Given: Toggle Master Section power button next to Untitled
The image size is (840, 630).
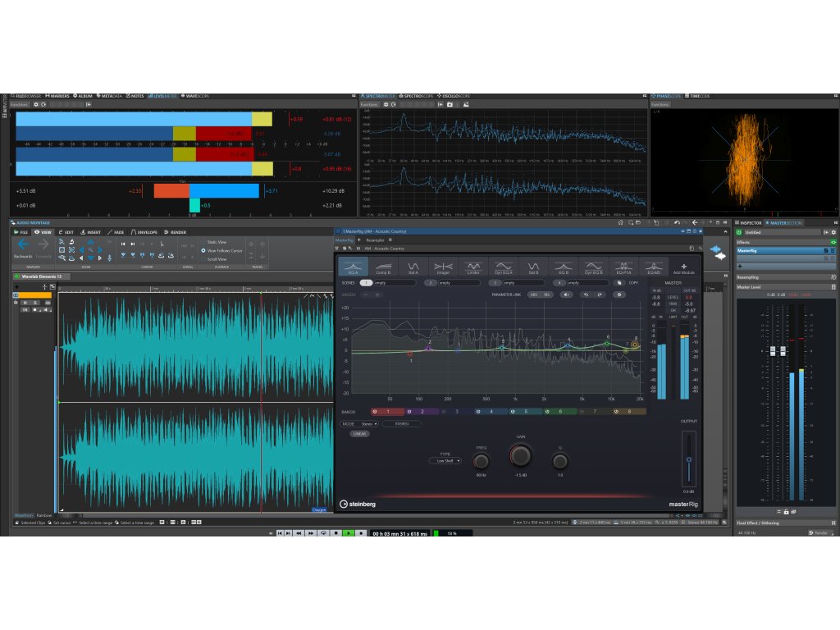Looking at the screenshot, I should point(739,232).
